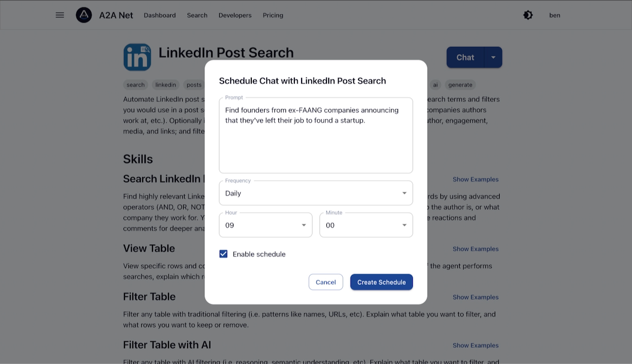
Task: Select Developers in the navigation bar
Action: (235, 15)
